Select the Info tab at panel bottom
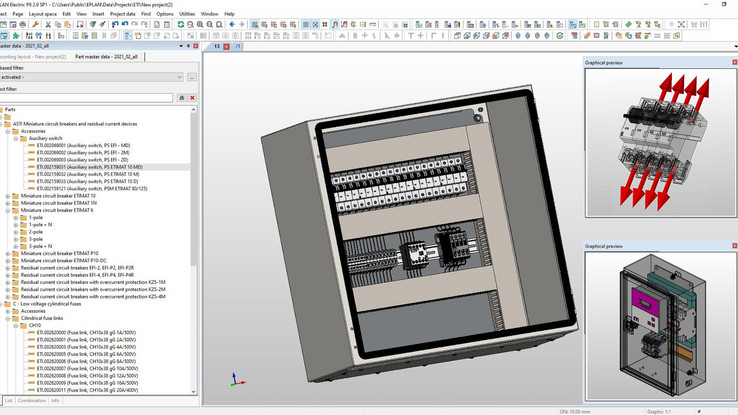 [x=55, y=400]
